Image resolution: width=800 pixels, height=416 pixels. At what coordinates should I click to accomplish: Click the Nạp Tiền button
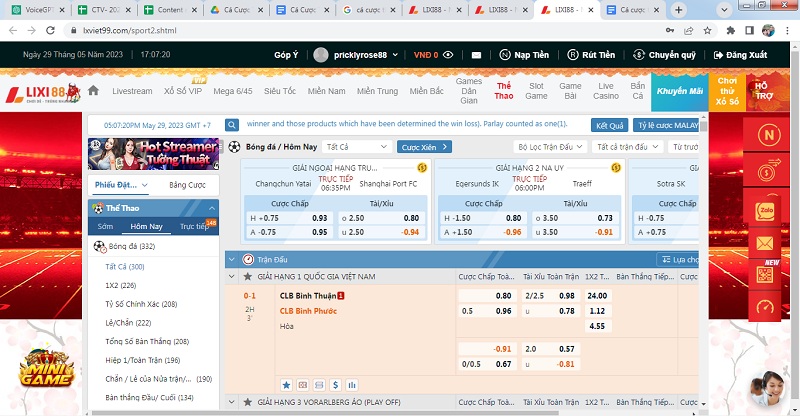(x=524, y=55)
